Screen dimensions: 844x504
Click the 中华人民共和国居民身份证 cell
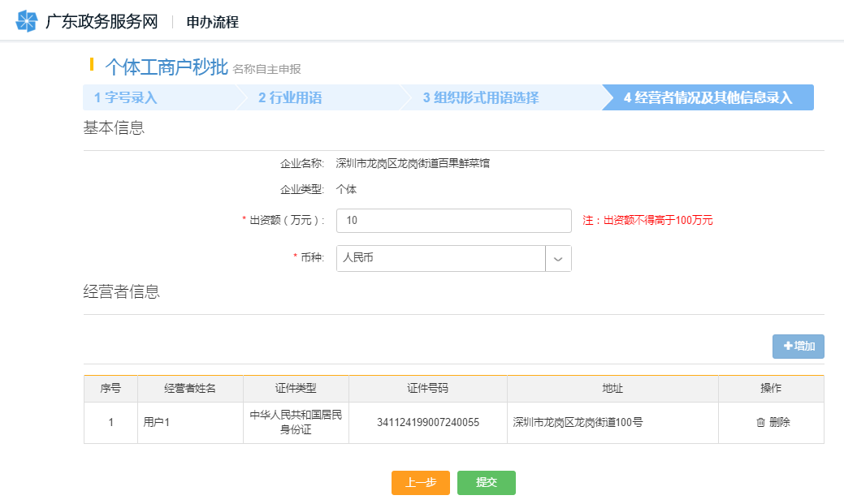[x=296, y=422]
